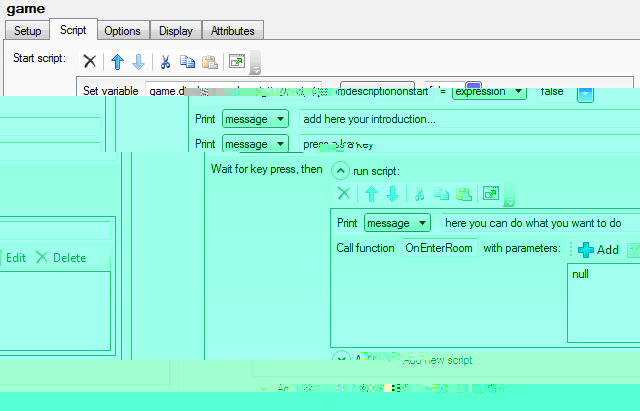640x411 pixels.
Task: Click the Delete button in left panel
Action: tap(61, 257)
